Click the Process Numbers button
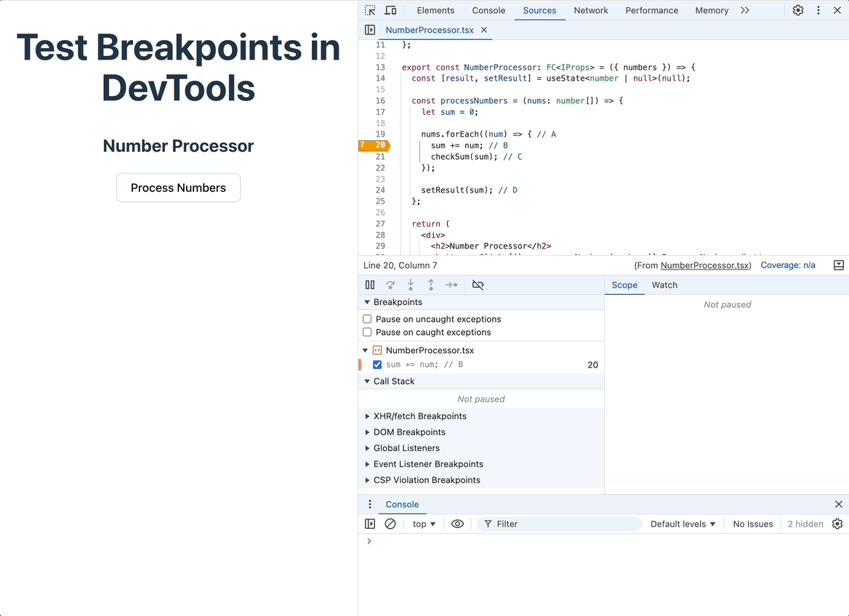 (x=178, y=188)
